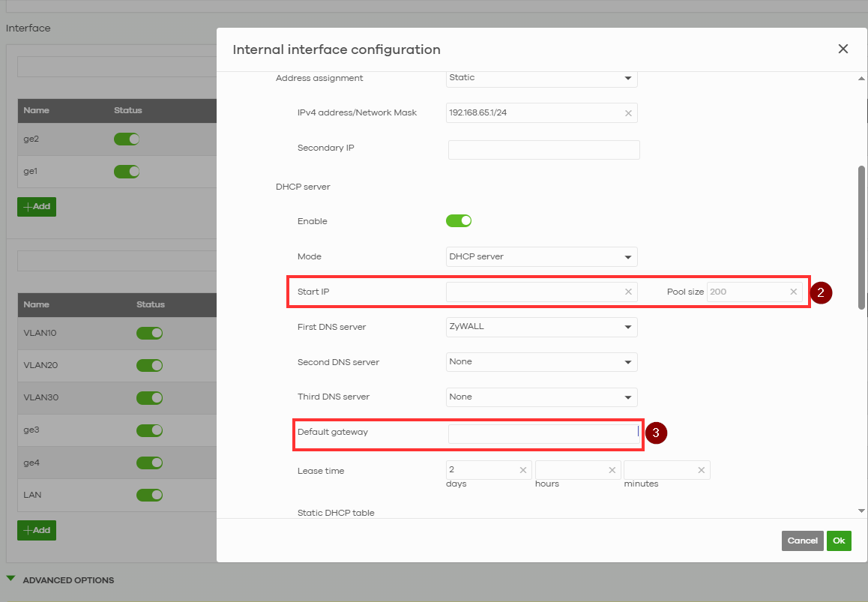Collapse the Advanced Options section
Screen dimensions: 868x602
[11, 580]
